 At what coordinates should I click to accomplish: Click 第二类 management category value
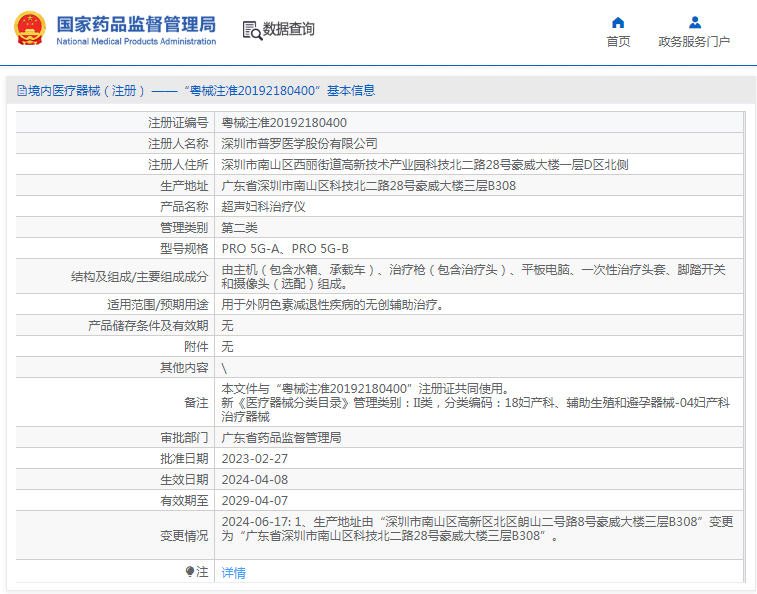(x=239, y=227)
